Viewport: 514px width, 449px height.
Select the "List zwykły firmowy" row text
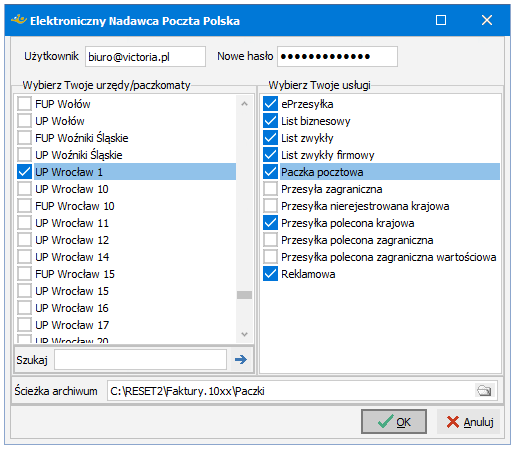pyautogui.click(x=328, y=155)
